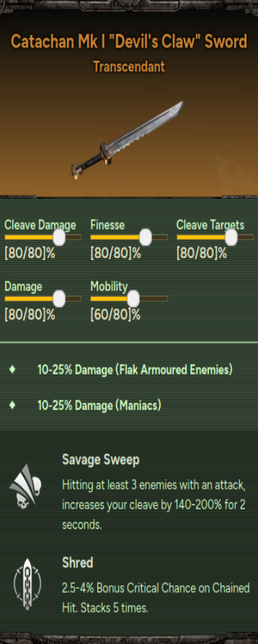Screen dimensions: 258x644
Task: Click the Shred description about Chained Hit
Action: tap(156, 598)
